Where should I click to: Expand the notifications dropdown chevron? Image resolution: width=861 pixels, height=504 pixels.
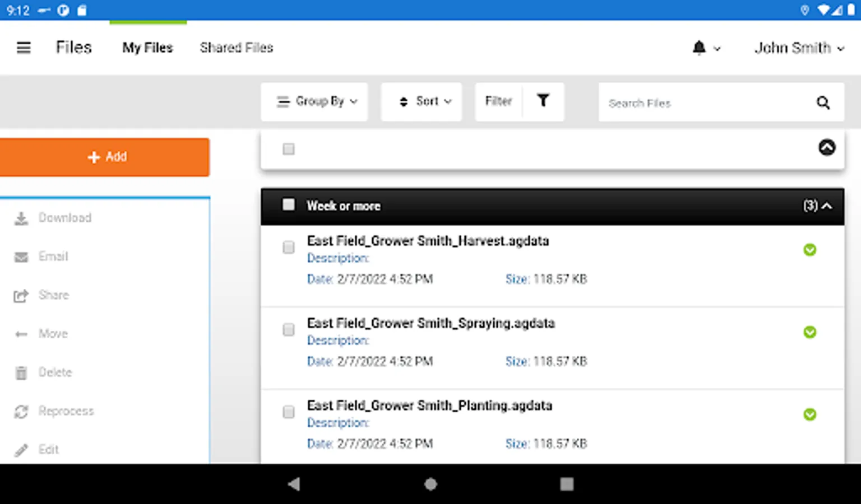click(x=717, y=49)
